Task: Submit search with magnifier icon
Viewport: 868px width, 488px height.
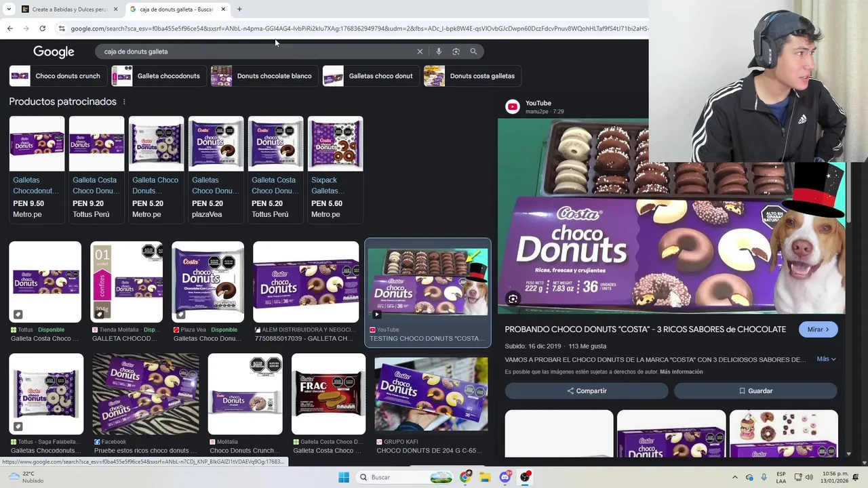Action: pyautogui.click(x=473, y=52)
